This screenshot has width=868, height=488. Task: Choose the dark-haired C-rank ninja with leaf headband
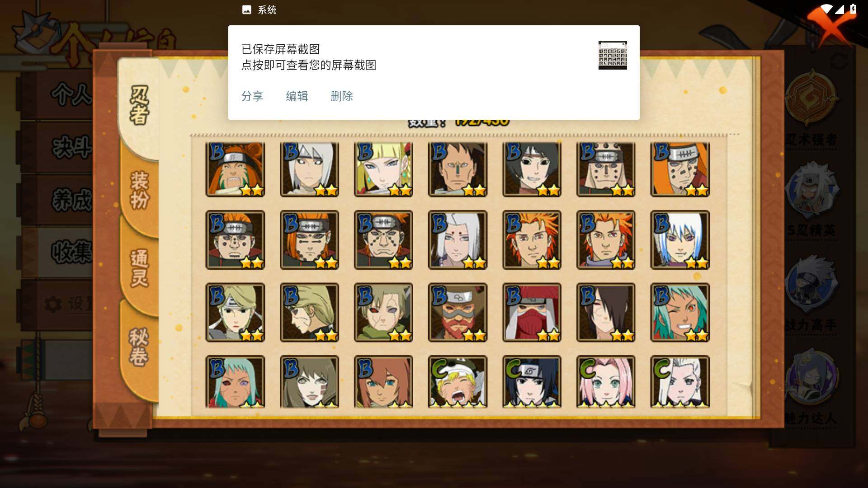click(x=532, y=382)
